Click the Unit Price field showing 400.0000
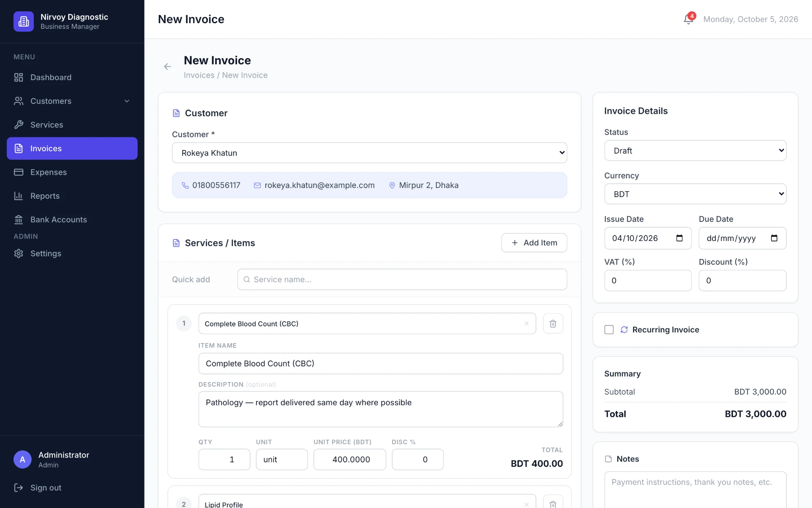 [350, 459]
